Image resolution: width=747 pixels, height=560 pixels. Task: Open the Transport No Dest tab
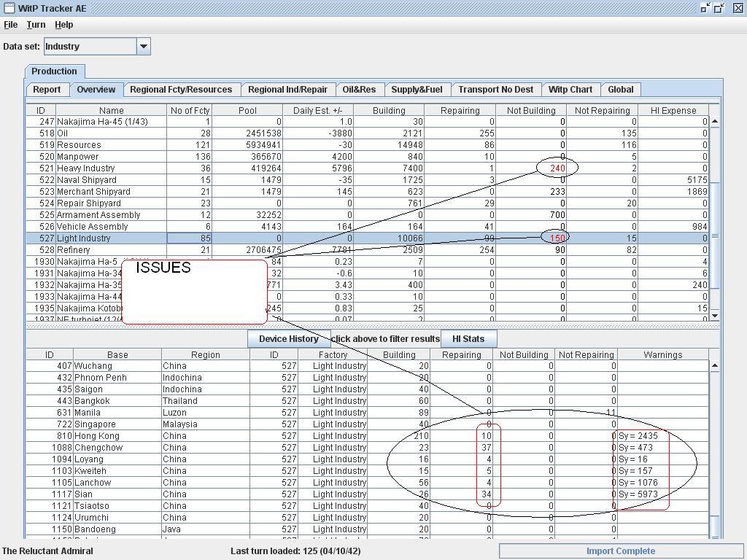pos(496,90)
